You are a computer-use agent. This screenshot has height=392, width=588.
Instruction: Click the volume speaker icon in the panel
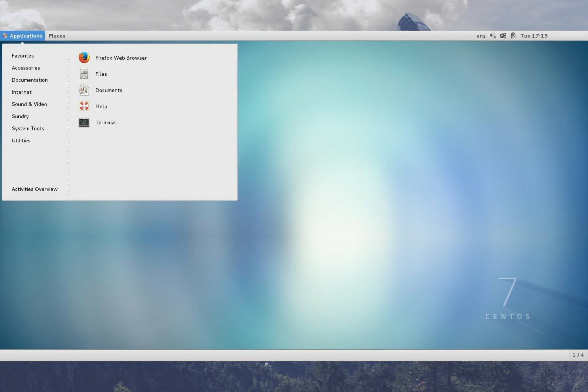tap(492, 36)
